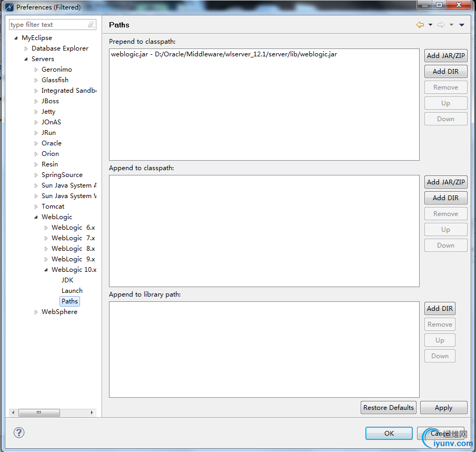Image resolution: width=476 pixels, height=452 pixels.
Task: Select WebLogic 8.x tree item
Action: (x=73, y=249)
